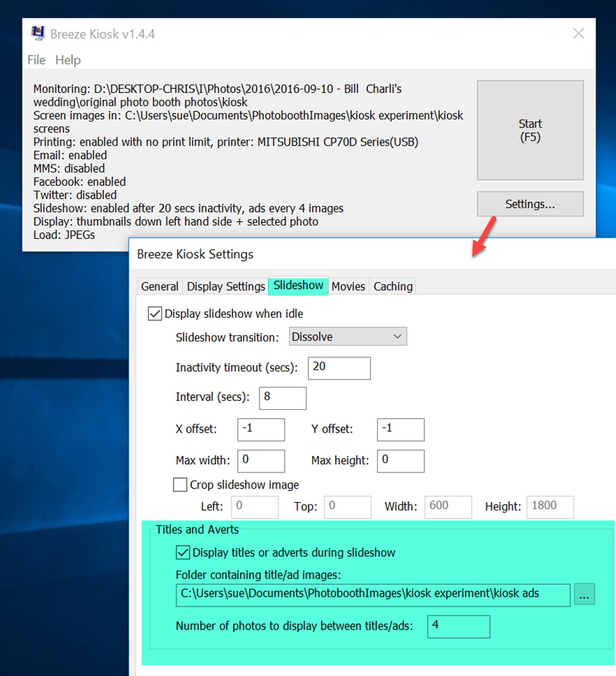Click the Interval (secs) field
This screenshot has width=616, height=676.
(283, 398)
